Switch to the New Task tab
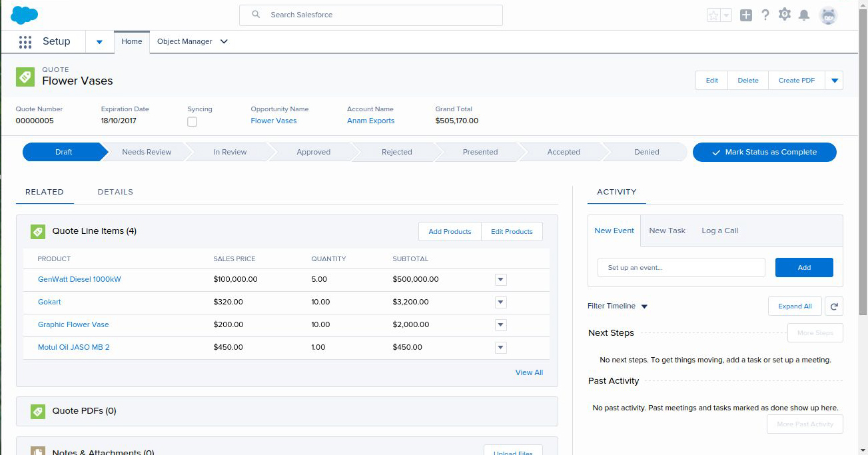 click(x=667, y=230)
